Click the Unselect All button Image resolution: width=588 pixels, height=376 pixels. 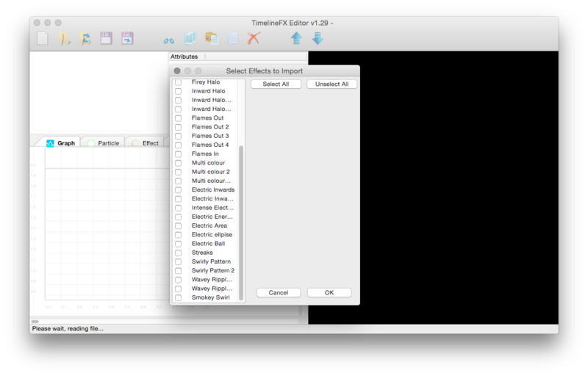[x=331, y=84]
